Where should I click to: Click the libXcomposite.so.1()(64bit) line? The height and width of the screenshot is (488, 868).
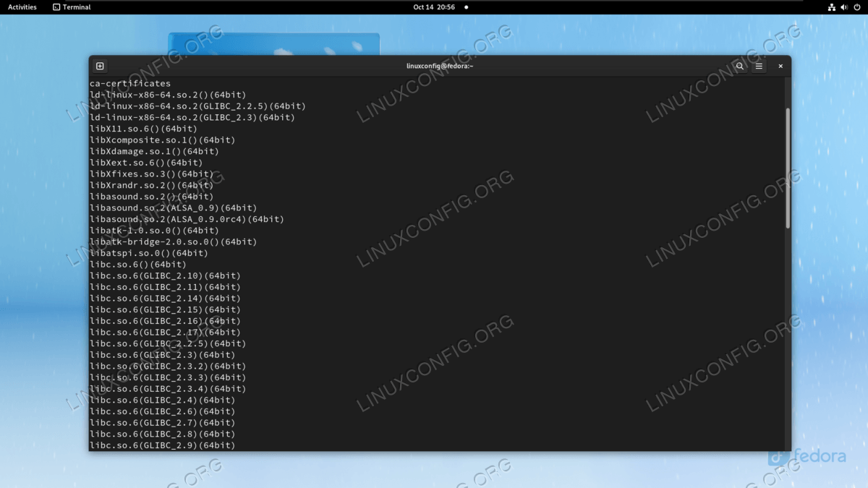click(x=163, y=140)
